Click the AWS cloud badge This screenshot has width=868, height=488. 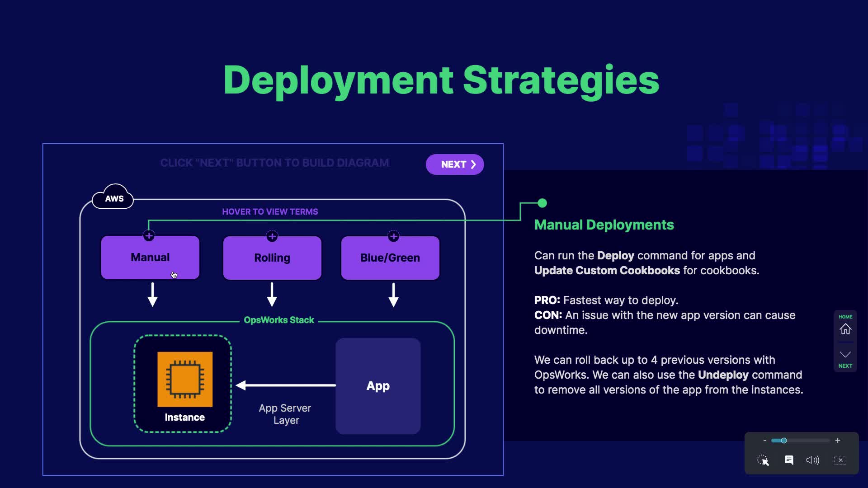(113, 198)
